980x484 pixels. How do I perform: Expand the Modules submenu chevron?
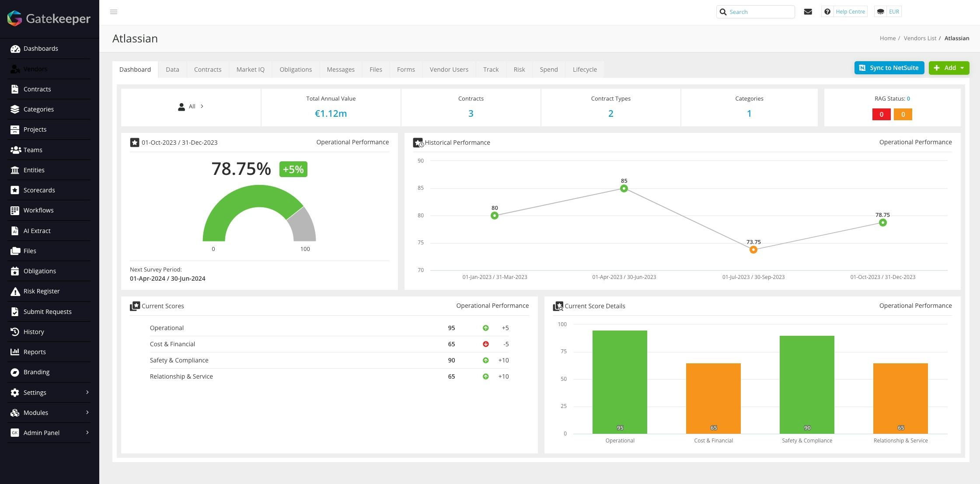[x=87, y=412]
